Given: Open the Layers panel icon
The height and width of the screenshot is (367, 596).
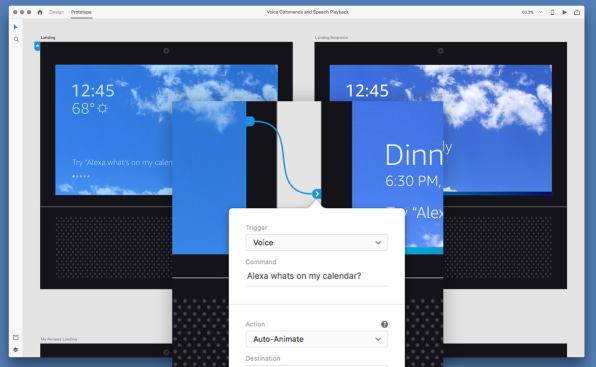Looking at the screenshot, I should click(x=16, y=350).
